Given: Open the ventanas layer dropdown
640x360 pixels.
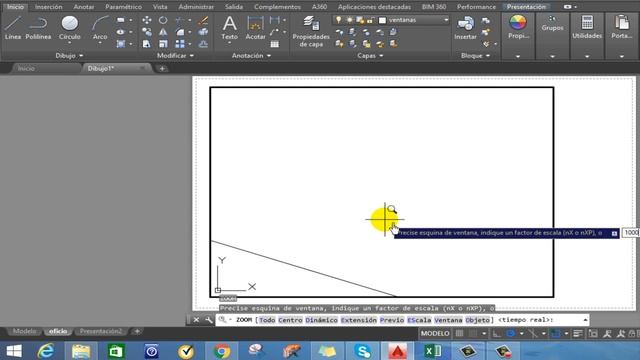Looking at the screenshot, I should click(x=446, y=20).
